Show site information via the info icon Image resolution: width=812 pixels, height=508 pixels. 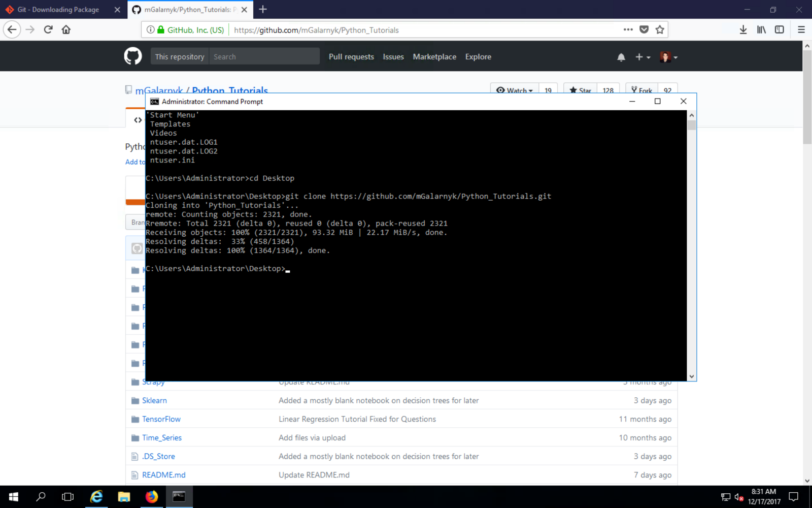(x=151, y=29)
